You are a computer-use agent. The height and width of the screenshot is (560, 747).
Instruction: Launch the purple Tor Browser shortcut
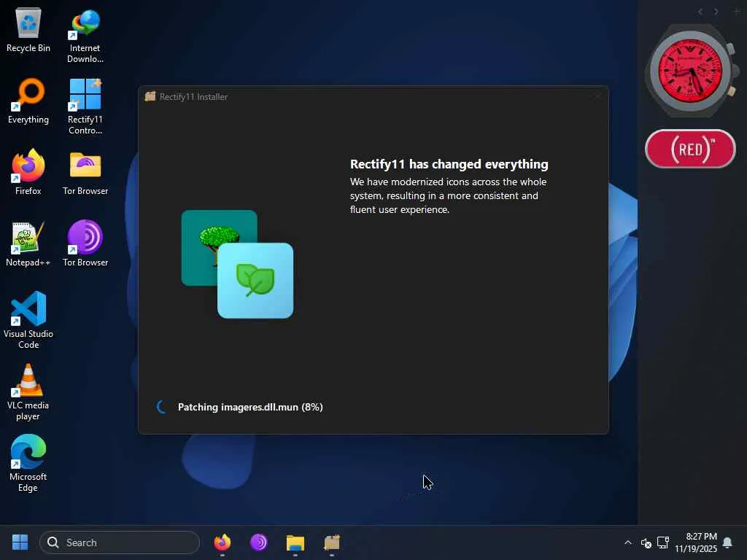[x=85, y=244]
